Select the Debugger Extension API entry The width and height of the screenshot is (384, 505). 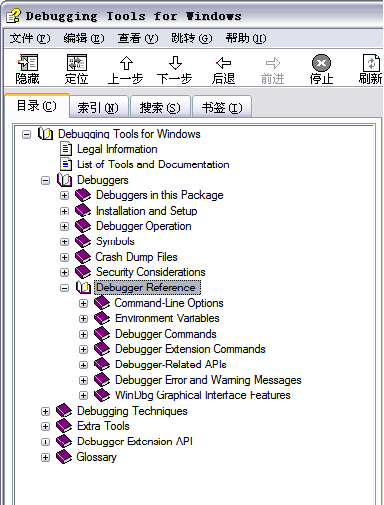(x=135, y=441)
